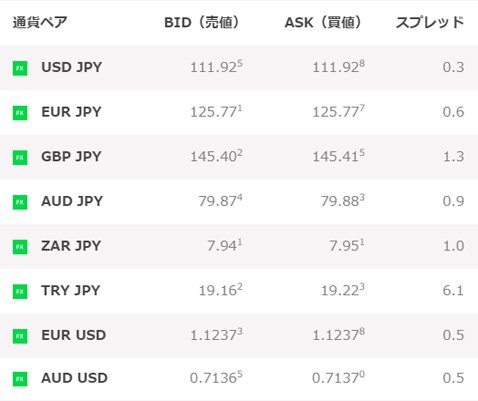Screen dimensions: 478x401
Task: Open the GBP JPY currency pair
Action: (x=71, y=156)
